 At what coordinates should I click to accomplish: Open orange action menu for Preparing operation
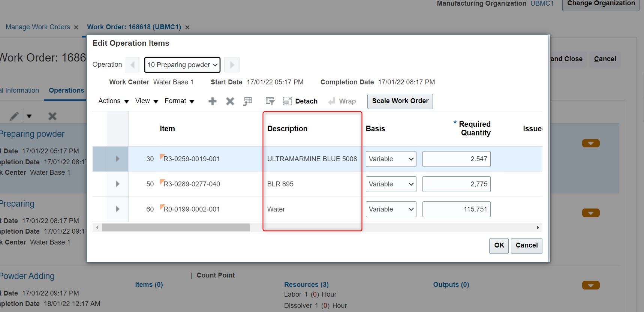click(591, 213)
